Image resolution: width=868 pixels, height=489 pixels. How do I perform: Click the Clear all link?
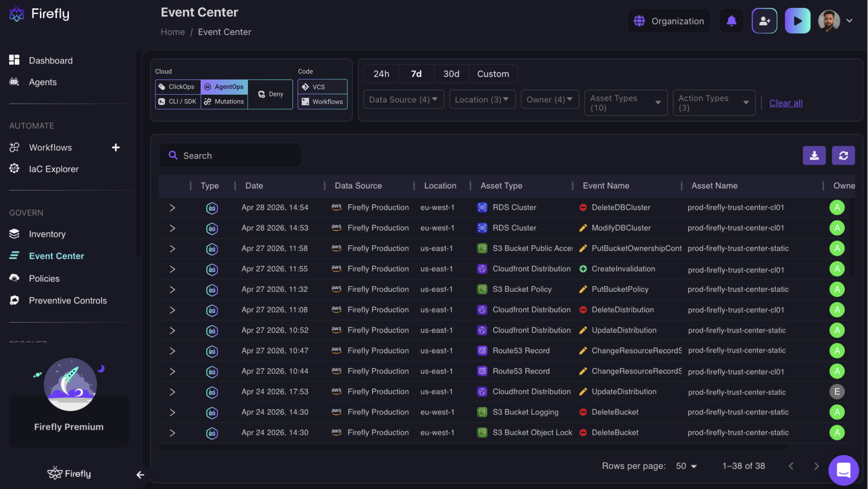786,103
